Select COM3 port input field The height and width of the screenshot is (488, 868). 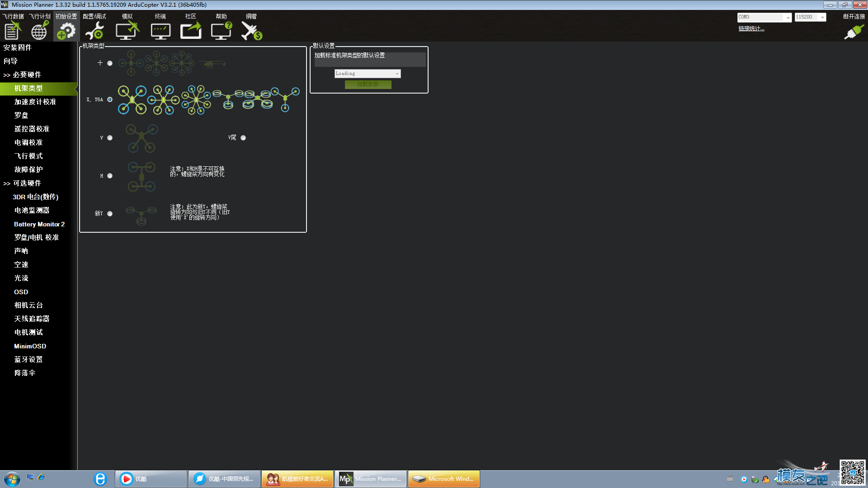coord(764,17)
